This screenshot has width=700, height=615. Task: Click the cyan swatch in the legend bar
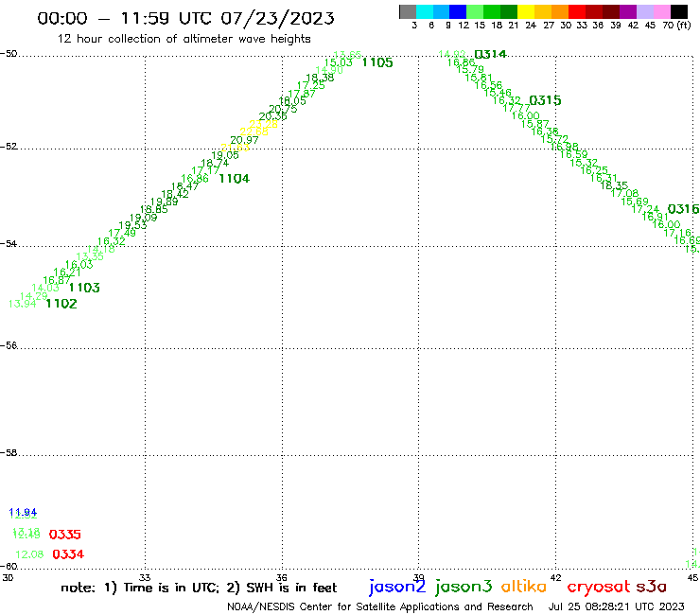425,11
